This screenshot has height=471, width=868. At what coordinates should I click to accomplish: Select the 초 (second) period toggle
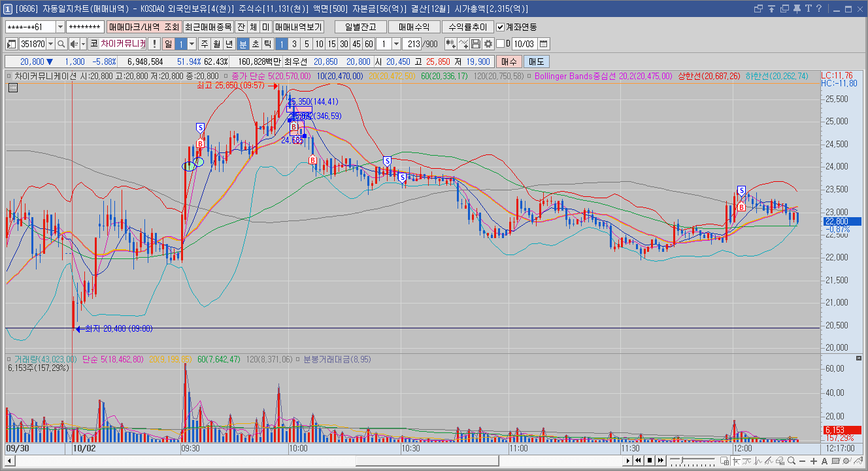click(x=256, y=44)
